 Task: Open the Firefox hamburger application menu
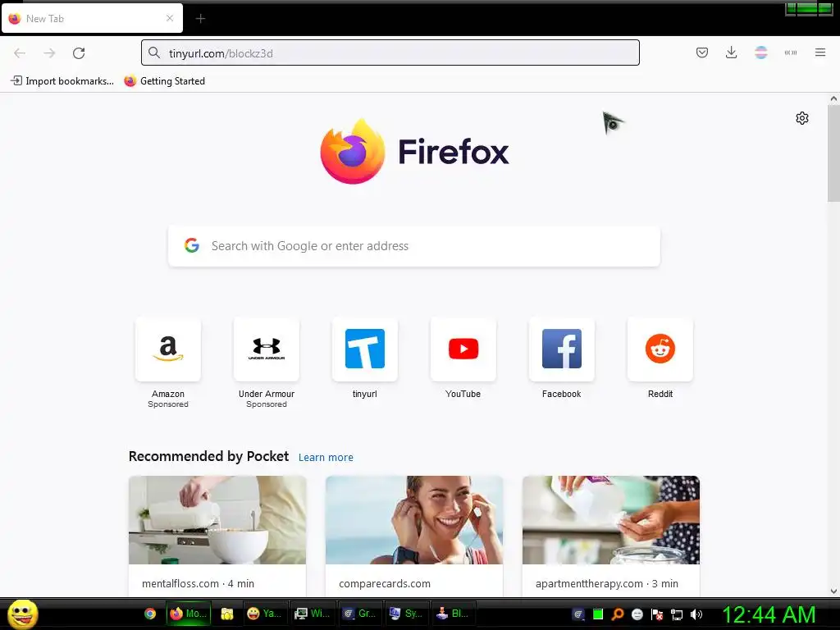[820, 52]
